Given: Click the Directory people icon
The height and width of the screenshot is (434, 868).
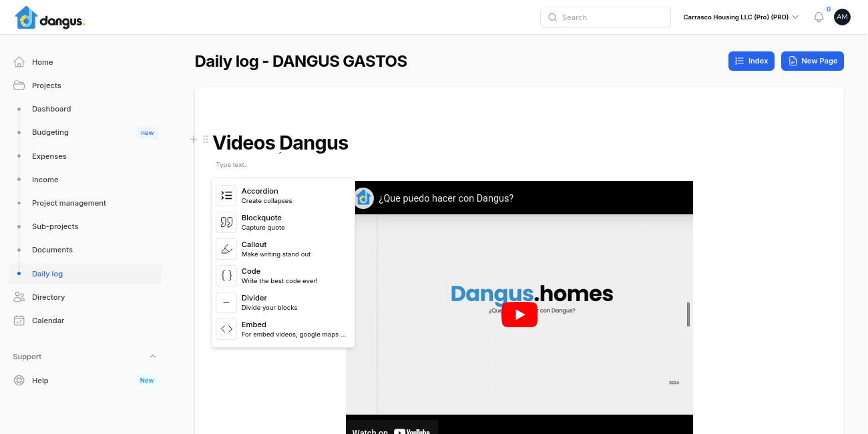Looking at the screenshot, I should [x=19, y=297].
